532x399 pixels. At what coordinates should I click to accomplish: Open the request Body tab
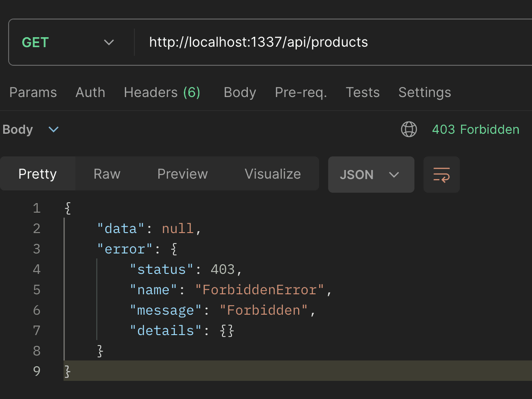(x=240, y=92)
